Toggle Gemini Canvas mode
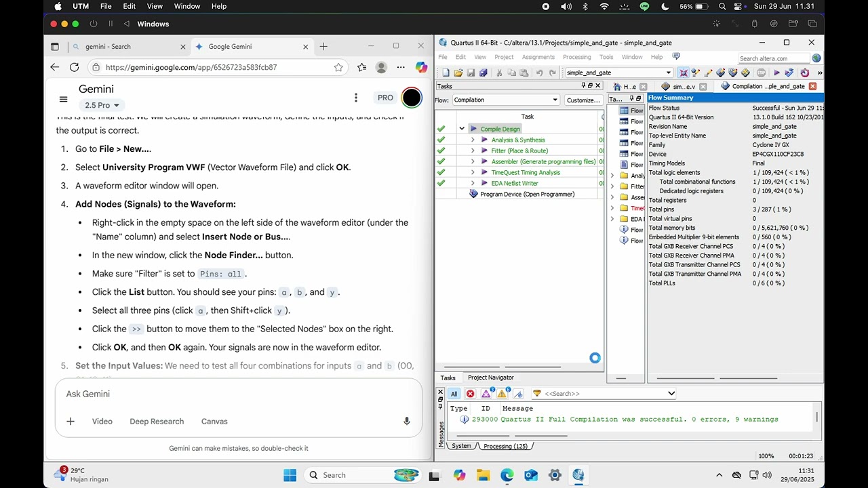 [x=214, y=421]
